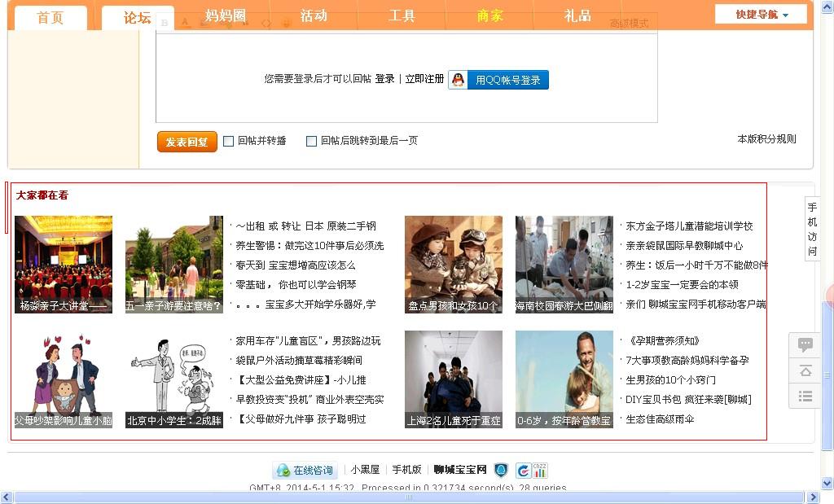
Task: Open the 本版积分规则 link
Action: (766, 139)
